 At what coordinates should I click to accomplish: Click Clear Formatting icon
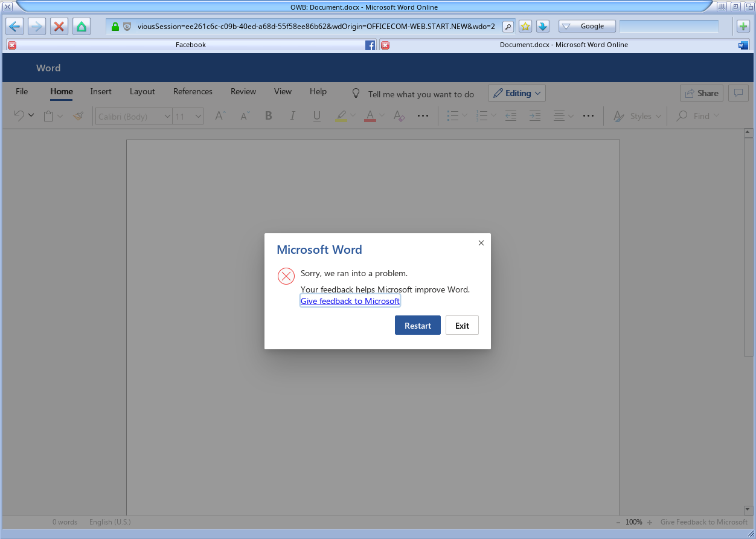tap(399, 116)
